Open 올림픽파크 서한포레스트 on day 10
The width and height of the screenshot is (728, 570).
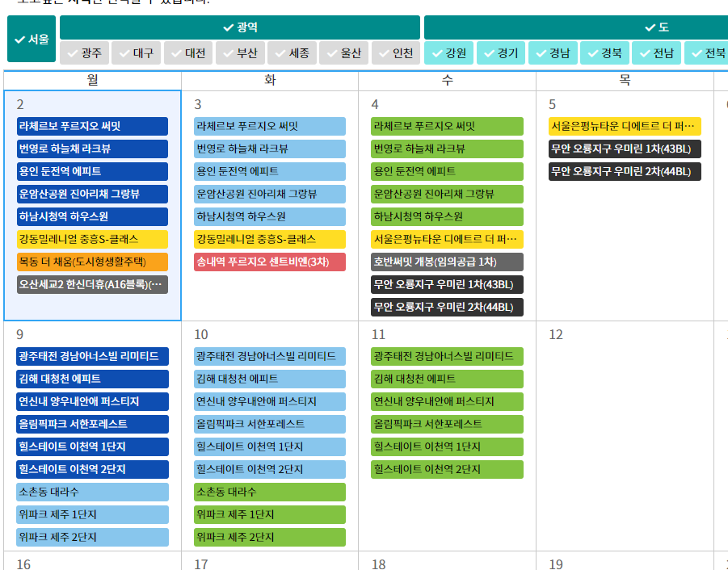click(270, 425)
